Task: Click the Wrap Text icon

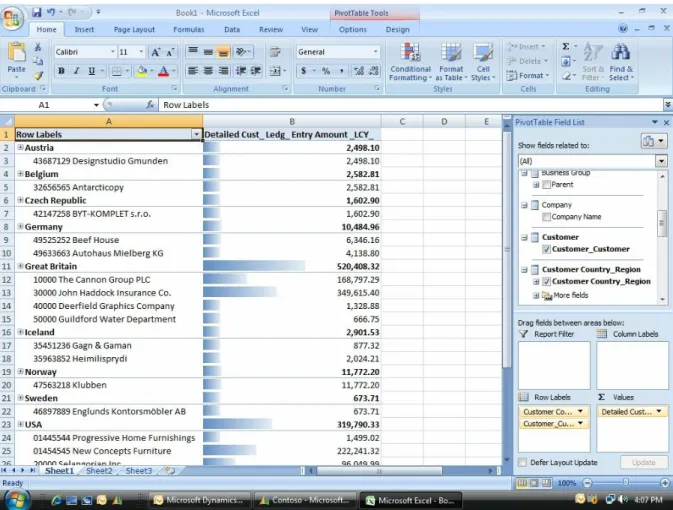Action: [275, 52]
